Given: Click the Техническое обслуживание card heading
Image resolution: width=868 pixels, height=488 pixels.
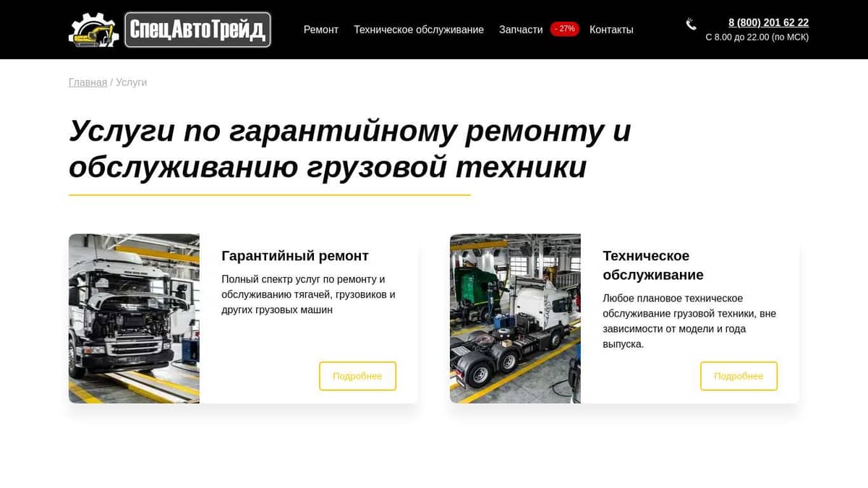Looking at the screenshot, I should tap(646, 265).
